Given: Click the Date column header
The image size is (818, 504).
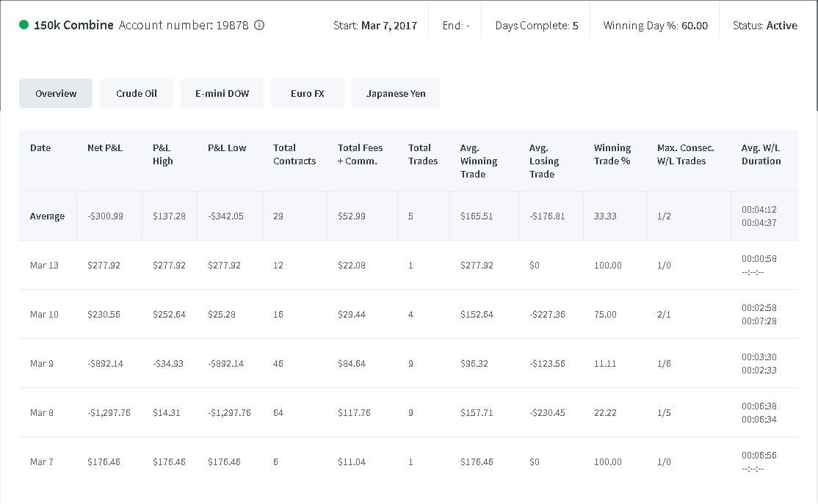Looking at the screenshot, I should coord(40,148).
